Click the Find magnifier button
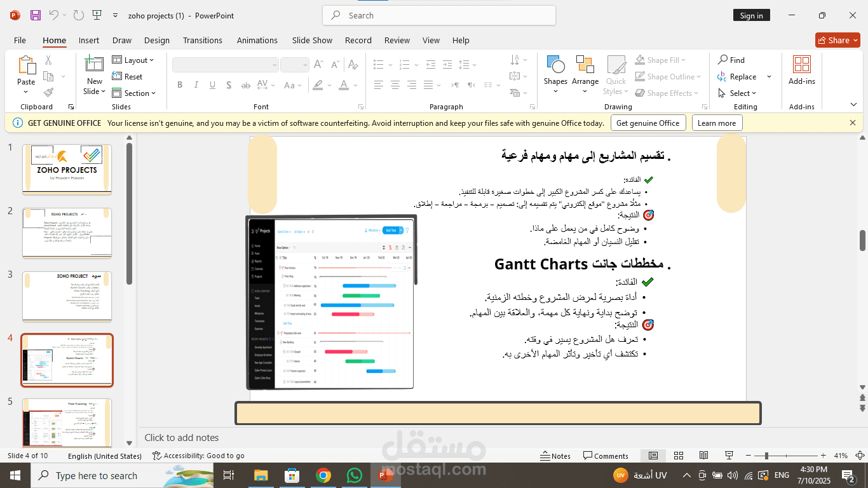Screen dimensions: 868x488 731,60
